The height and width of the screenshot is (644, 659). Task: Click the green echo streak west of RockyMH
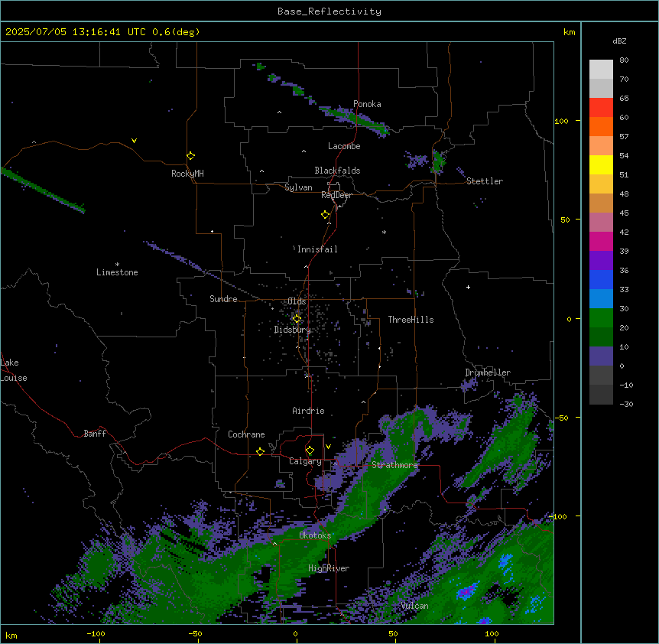(x=42, y=190)
